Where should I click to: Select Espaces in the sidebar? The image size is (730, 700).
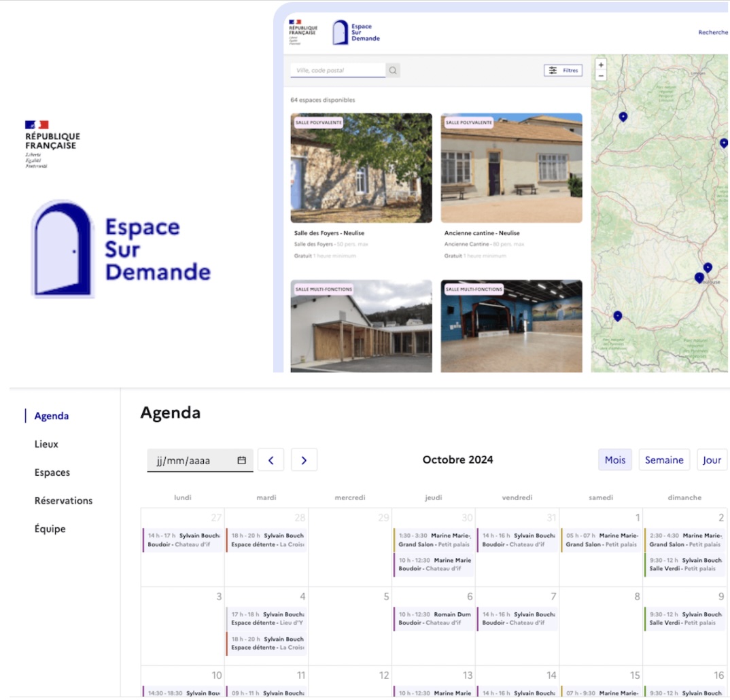[52, 472]
